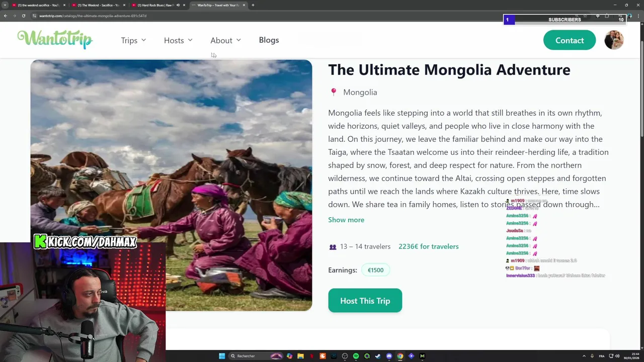Open Discord from the taskbar
The height and width of the screenshot is (362, 644).
[x=389, y=356]
